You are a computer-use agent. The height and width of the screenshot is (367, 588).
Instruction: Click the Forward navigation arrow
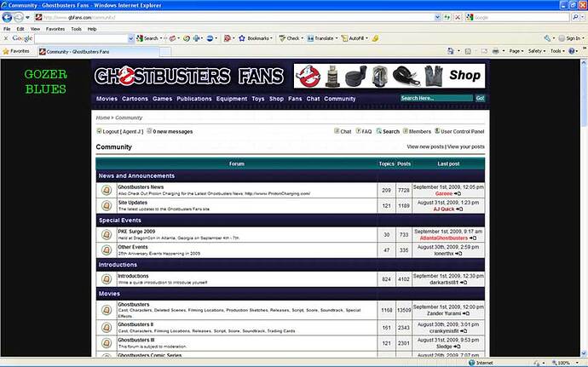click(19, 17)
